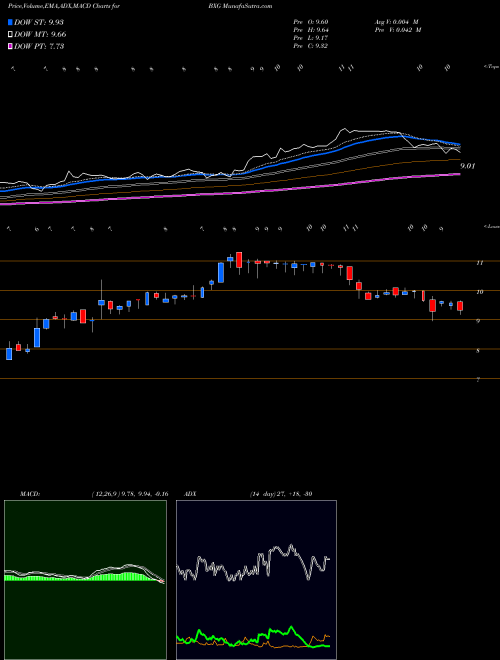Click the price axis label 7

tap(478, 380)
